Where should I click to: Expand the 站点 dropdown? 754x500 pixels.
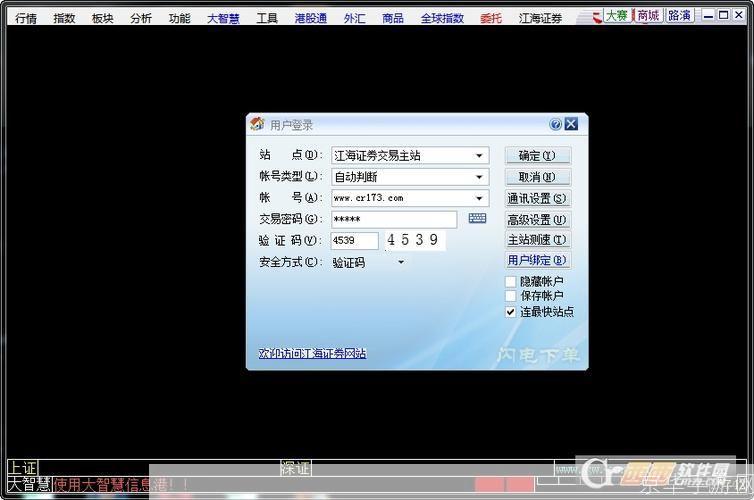tap(479, 156)
